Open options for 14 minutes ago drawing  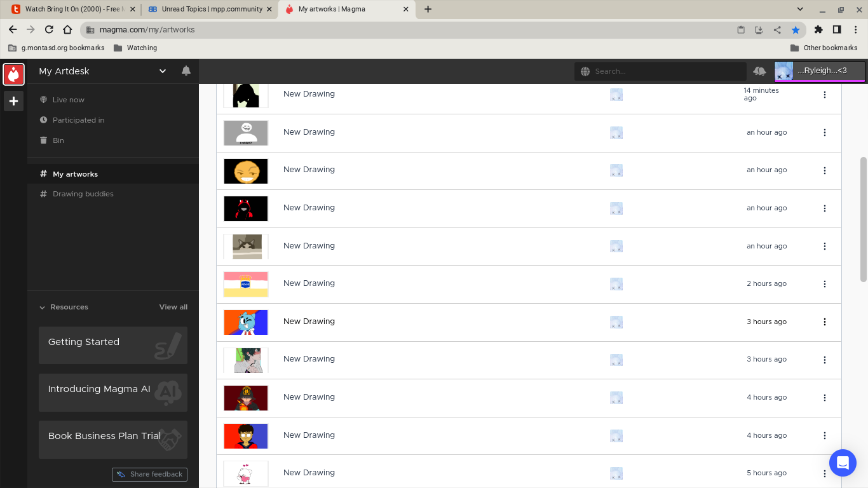pyautogui.click(x=825, y=95)
